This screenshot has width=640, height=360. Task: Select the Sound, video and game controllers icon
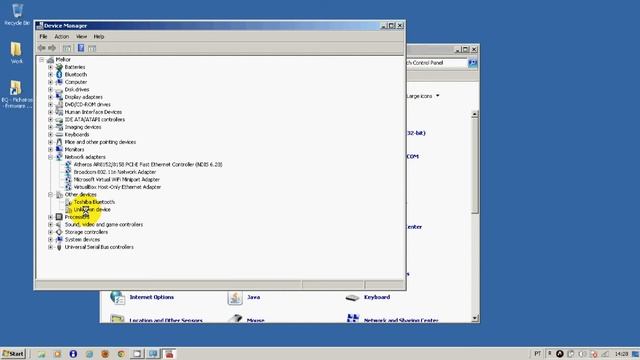[x=59, y=224]
